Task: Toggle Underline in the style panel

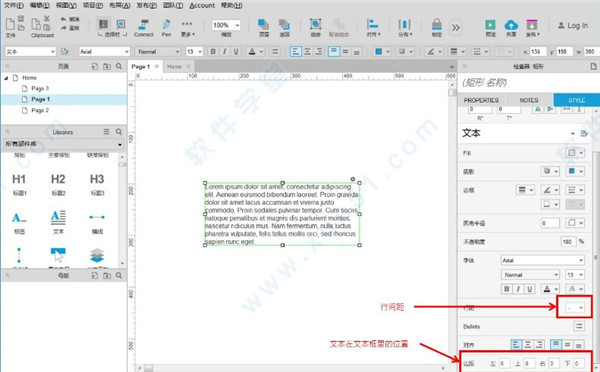Action: (x=530, y=289)
